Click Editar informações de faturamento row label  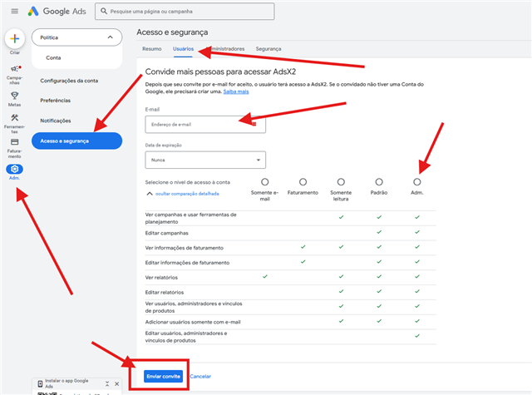click(187, 263)
